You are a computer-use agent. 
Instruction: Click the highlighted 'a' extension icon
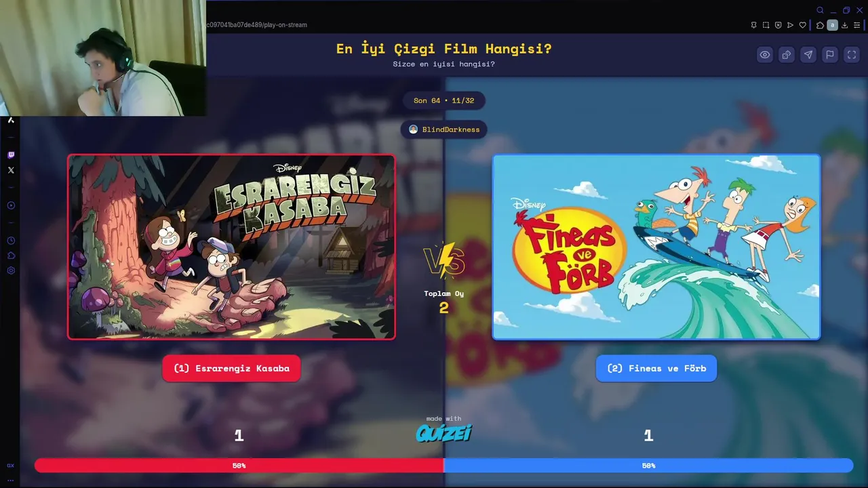(x=832, y=25)
